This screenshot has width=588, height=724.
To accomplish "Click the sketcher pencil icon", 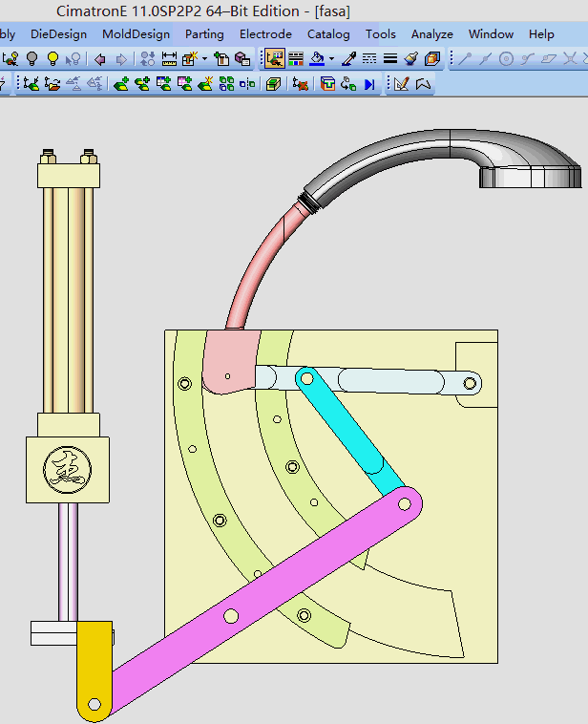I will [x=402, y=85].
